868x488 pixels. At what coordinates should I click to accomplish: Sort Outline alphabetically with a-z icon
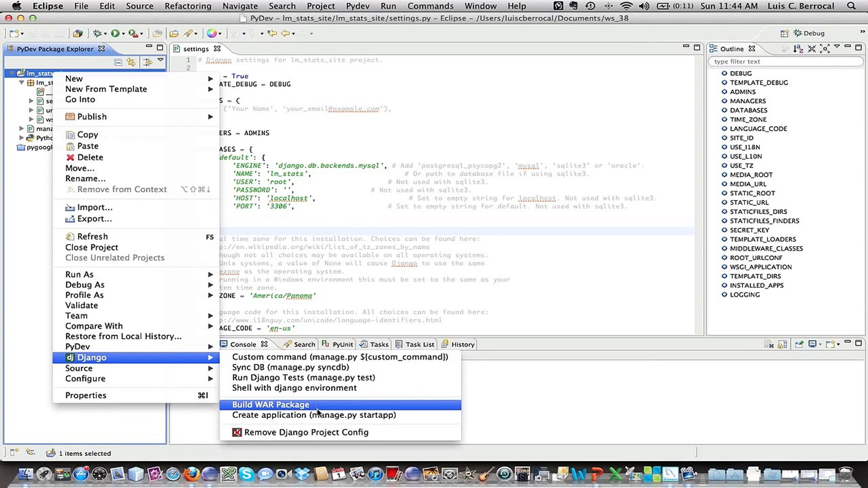coord(798,49)
